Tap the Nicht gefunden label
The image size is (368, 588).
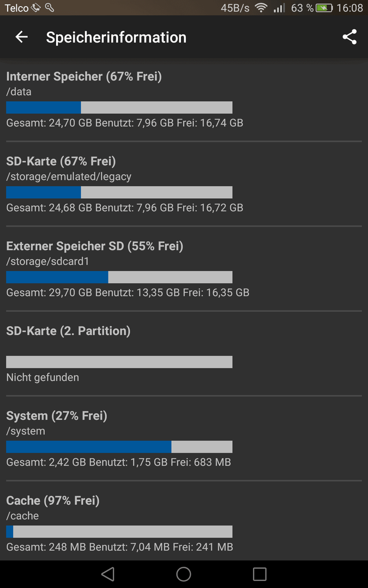tap(43, 377)
